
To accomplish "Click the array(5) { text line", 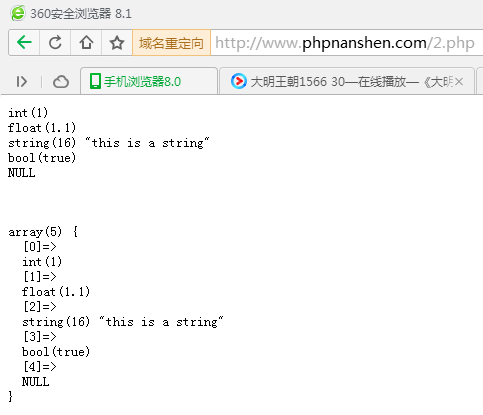I will click(43, 232).
